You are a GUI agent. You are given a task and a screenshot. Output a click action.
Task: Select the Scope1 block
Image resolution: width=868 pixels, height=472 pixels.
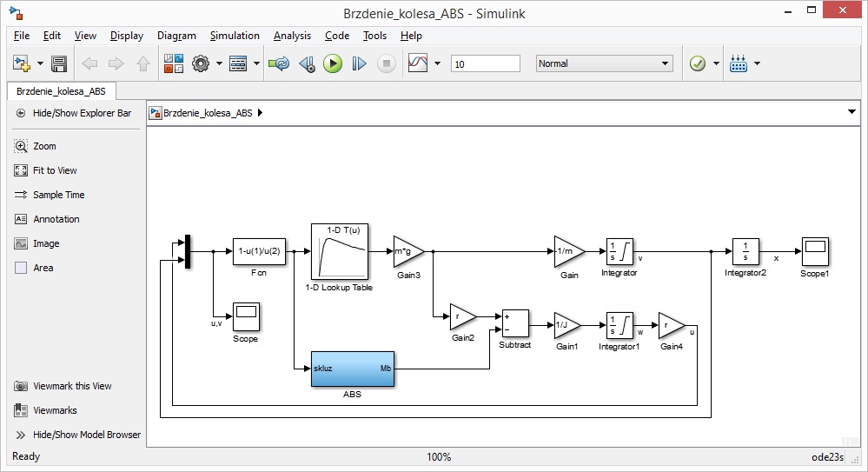[x=815, y=251]
